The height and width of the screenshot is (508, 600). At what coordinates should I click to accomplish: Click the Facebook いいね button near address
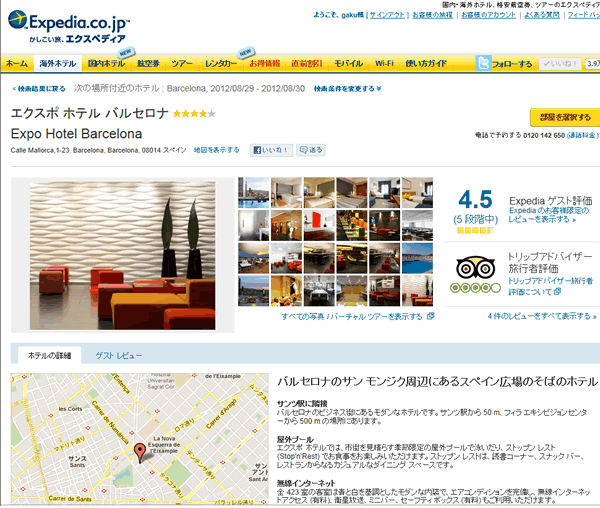[x=271, y=150]
